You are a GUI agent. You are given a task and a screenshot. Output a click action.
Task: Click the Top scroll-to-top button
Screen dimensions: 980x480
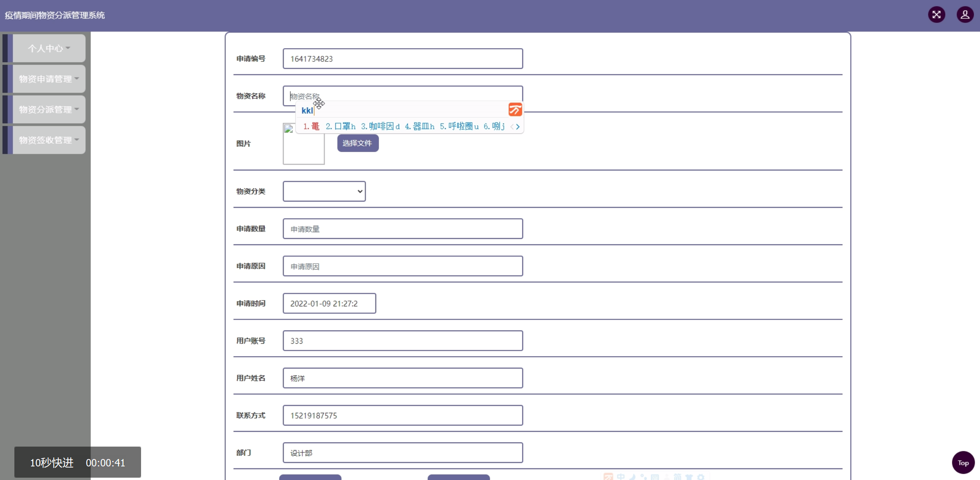click(963, 463)
